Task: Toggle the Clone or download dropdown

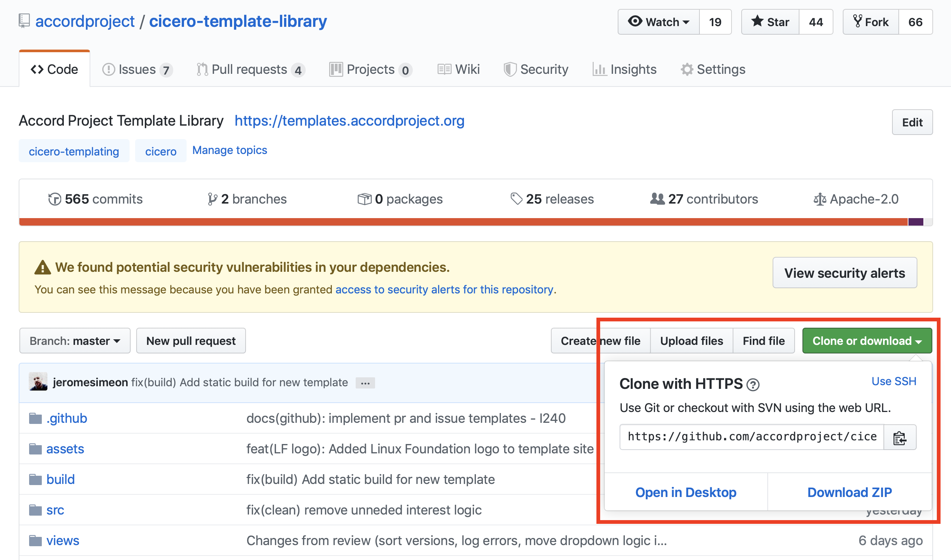Action: [867, 341]
